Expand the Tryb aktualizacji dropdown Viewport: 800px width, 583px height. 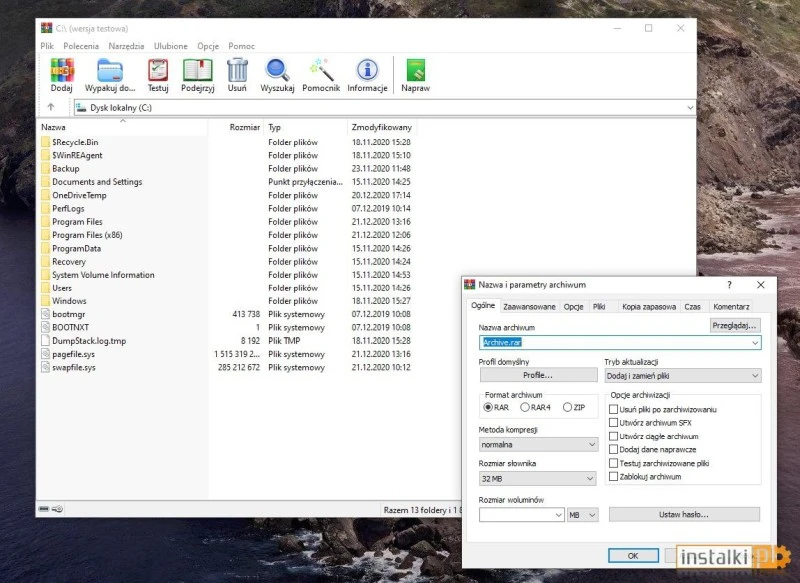(x=683, y=376)
